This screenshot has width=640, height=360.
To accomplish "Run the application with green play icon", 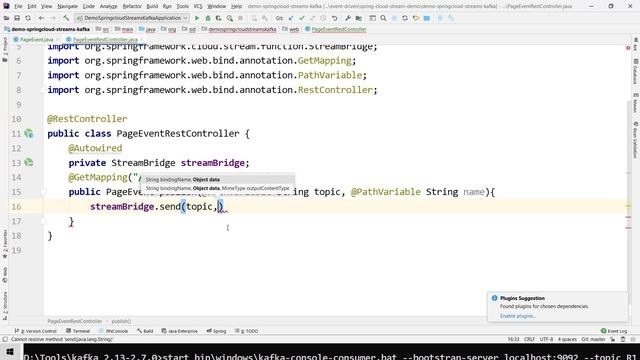I will tap(197, 18).
